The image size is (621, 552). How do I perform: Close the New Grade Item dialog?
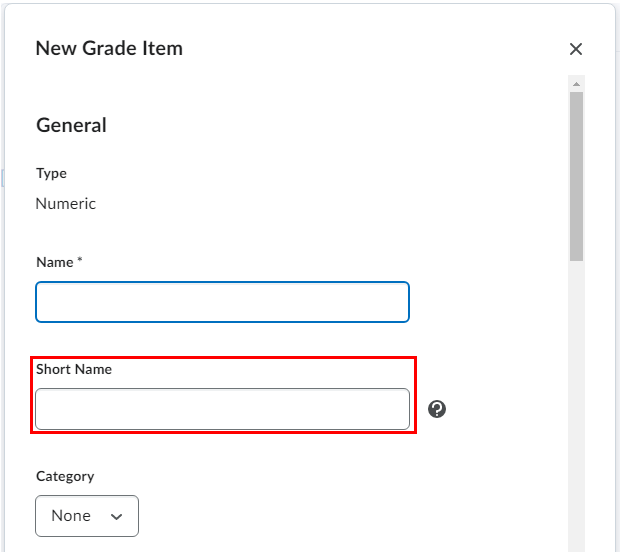point(576,49)
